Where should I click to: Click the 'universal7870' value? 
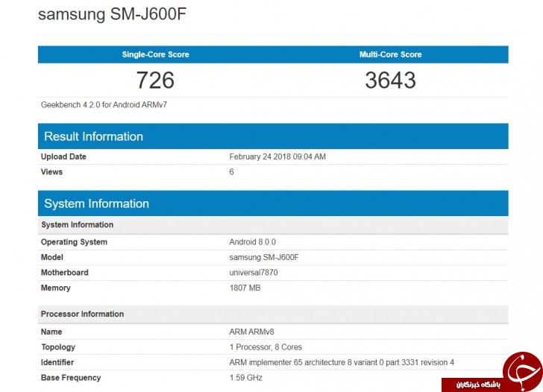click(254, 273)
